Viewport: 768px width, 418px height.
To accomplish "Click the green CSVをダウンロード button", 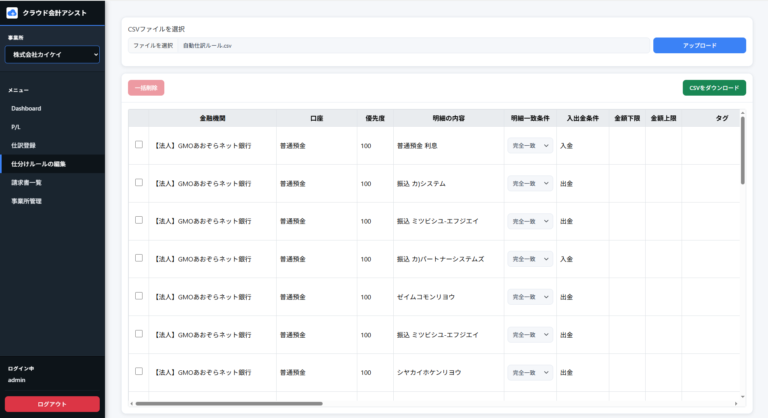I will click(x=713, y=88).
